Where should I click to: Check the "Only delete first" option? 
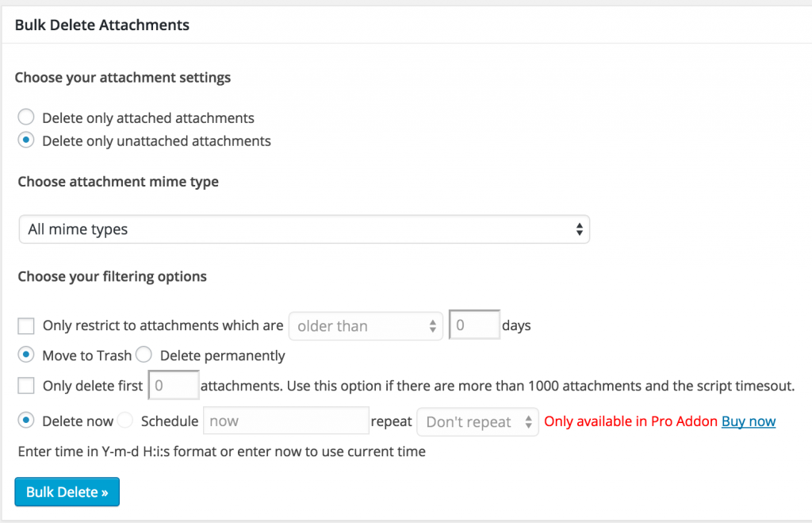coord(25,386)
